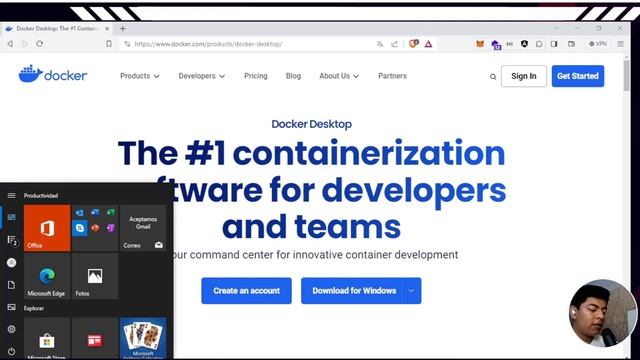The image size is (640, 360).
Task: Open the extensions puzzle icon
Action: [539, 44]
